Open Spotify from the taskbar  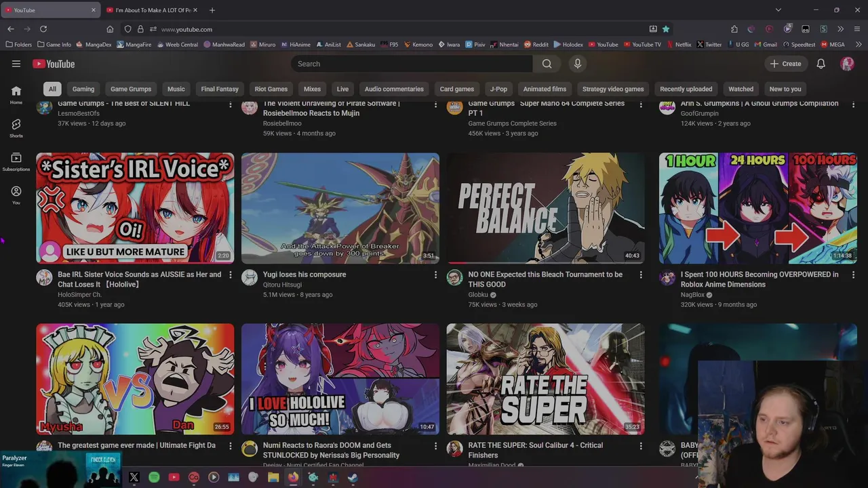point(154,477)
